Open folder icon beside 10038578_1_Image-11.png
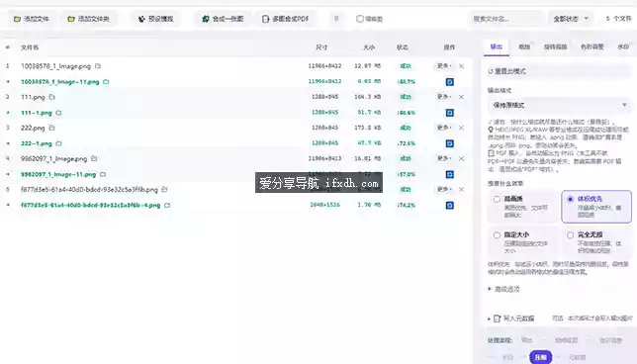Image resolution: width=637 pixels, height=364 pixels. click(x=106, y=82)
